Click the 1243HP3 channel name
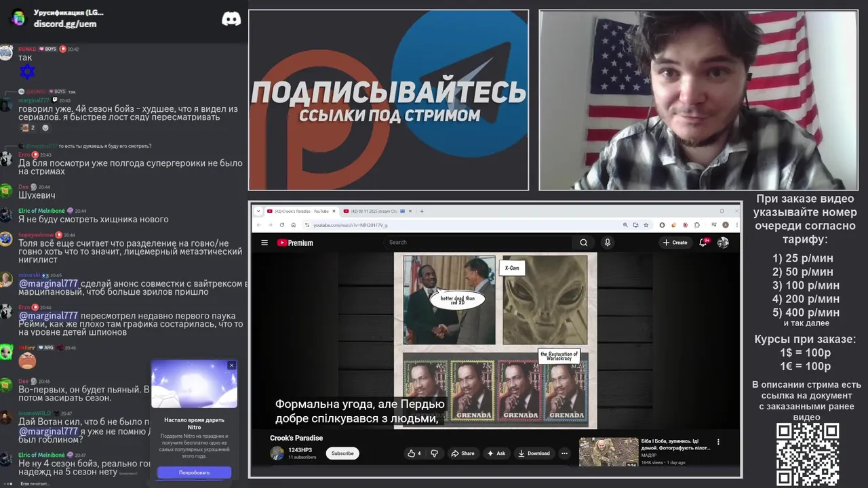The width and height of the screenshot is (868, 488). click(x=300, y=450)
